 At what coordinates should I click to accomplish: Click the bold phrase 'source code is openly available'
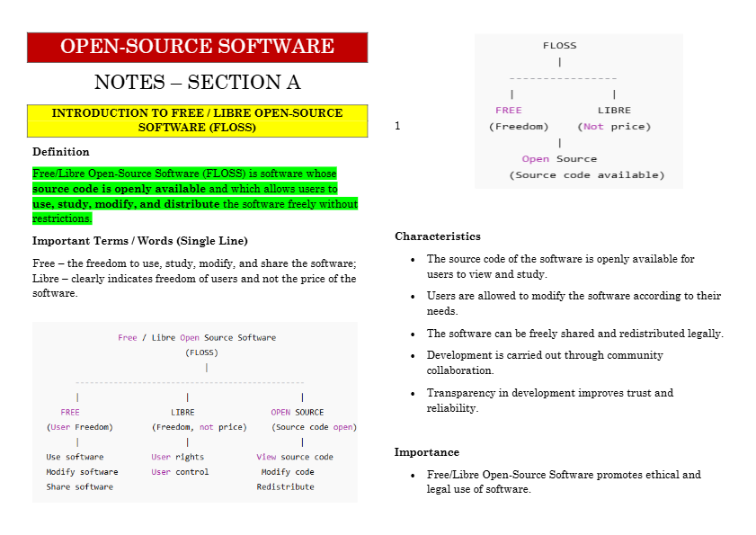[119, 189]
